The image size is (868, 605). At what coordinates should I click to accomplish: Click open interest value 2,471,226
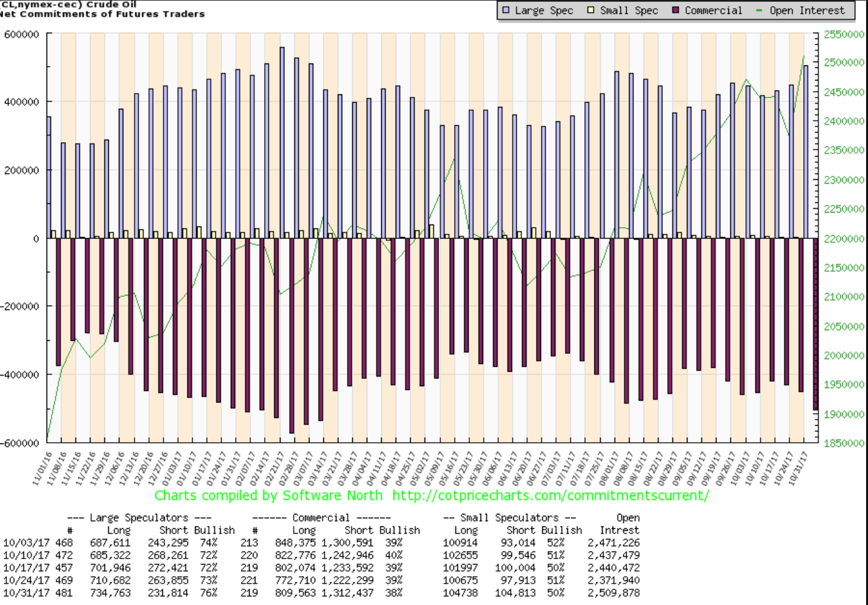click(x=614, y=543)
